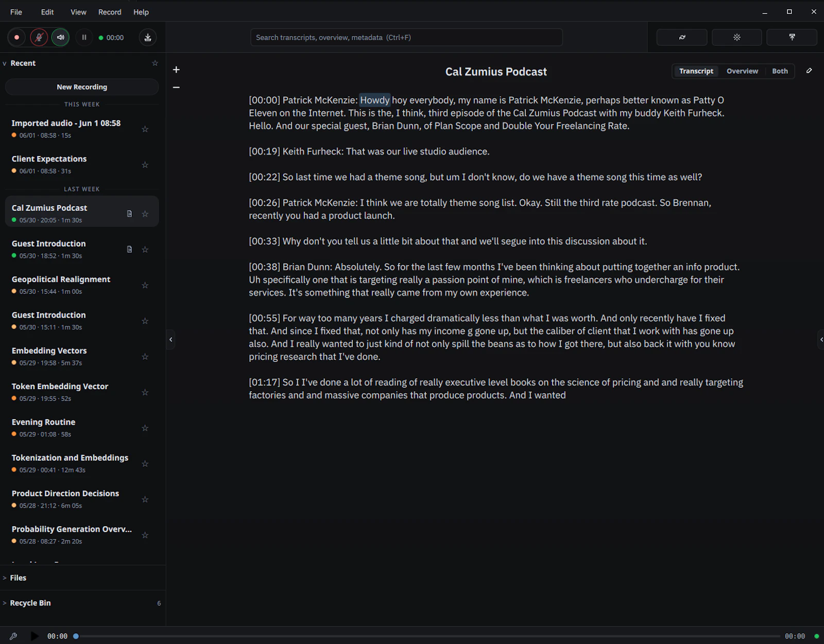Screen dimensions: 824x644
Task: Star the Token Embedding Vector recording
Action: (x=145, y=392)
